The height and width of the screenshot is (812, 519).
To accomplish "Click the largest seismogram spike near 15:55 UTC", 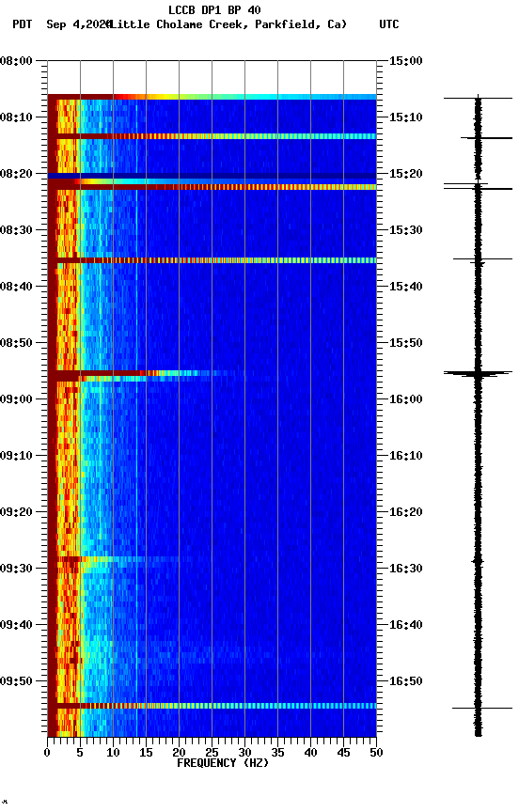I will point(478,373).
